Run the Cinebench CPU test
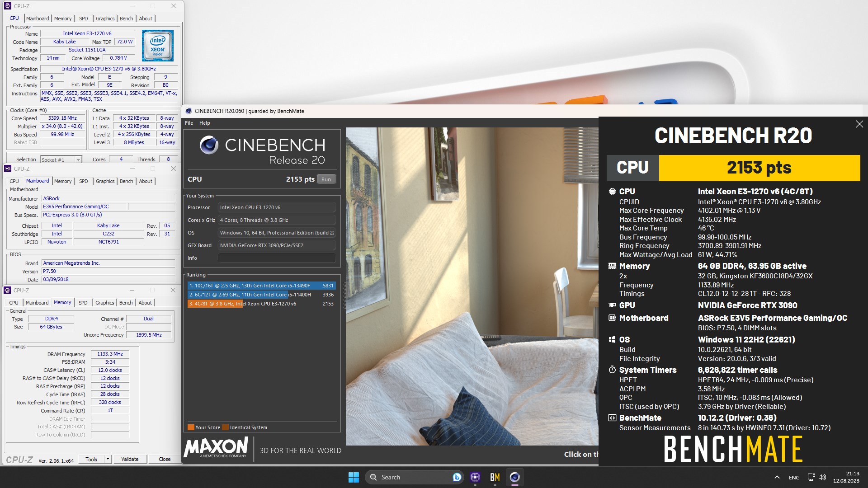This screenshot has height=488, width=868. [326, 179]
